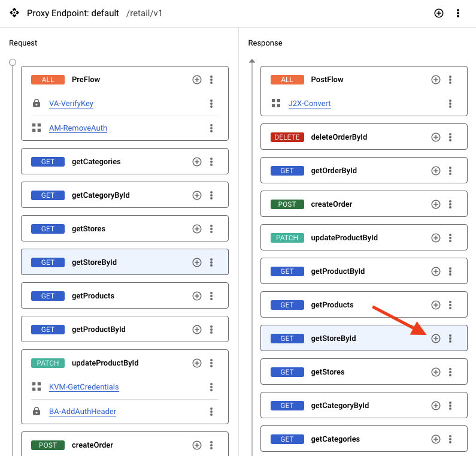
Task: Add a step to response getCategoryById flow
Action: point(436,406)
